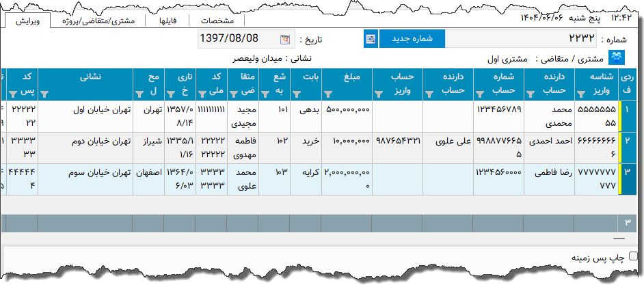Open filter on متقاضی column

[x=233, y=95]
